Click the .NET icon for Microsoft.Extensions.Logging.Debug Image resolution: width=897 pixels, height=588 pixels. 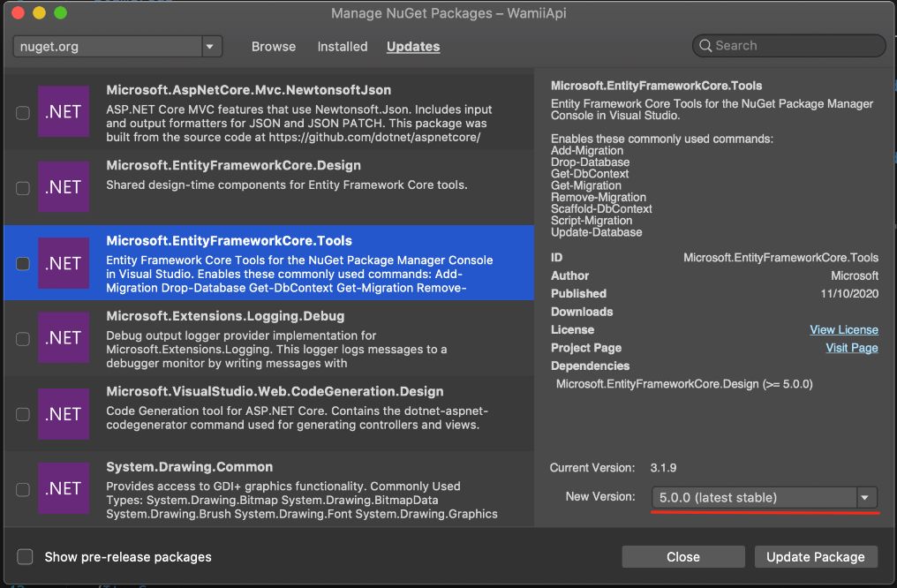(64, 338)
